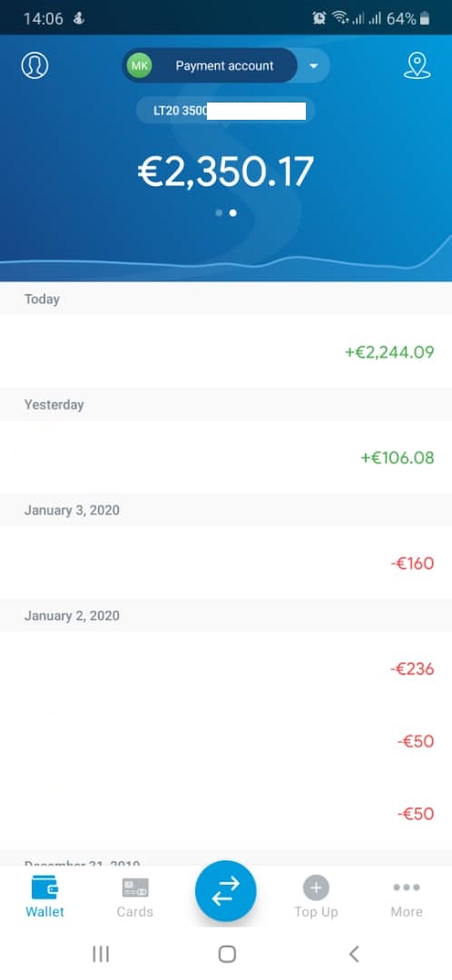The image size is (452, 980).
Task: Open the More options menu
Action: 407,898
